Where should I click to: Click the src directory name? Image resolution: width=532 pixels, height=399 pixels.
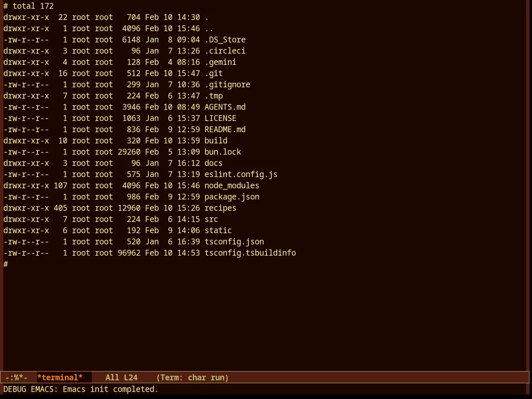[x=211, y=219]
